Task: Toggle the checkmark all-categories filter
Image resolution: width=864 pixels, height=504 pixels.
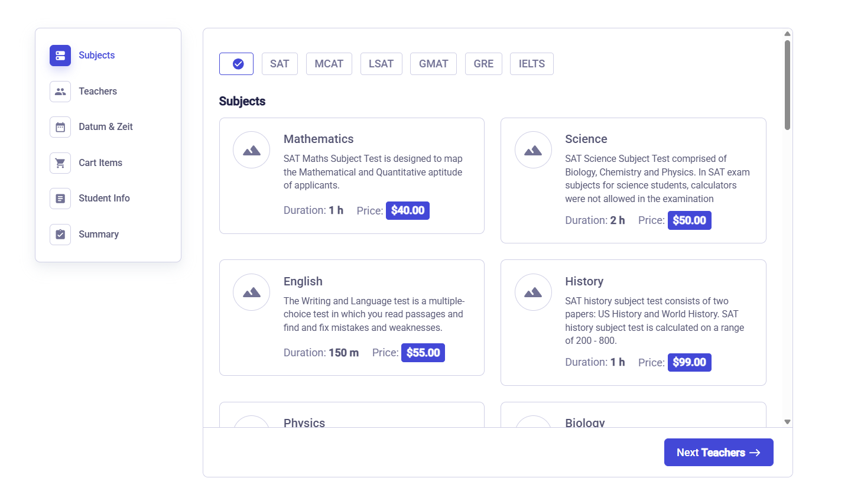Action: click(x=236, y=64)
